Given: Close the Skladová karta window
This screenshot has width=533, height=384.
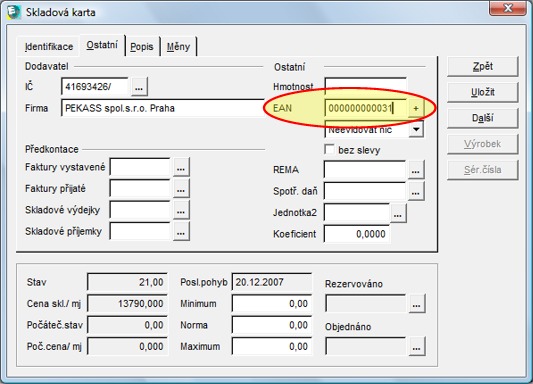Looking at the screenshot, I should point(508,8).
